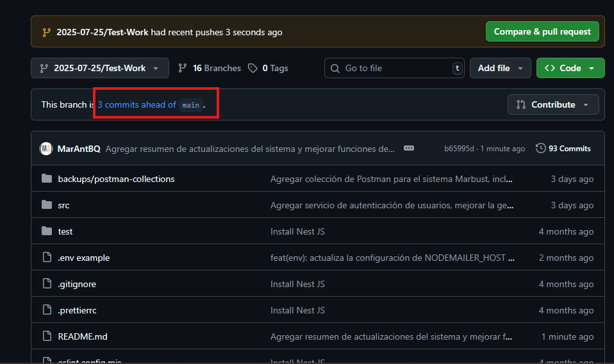This screenshot has width=614, height=364.
Task: Click the main branch label
Action: [191, 105]
